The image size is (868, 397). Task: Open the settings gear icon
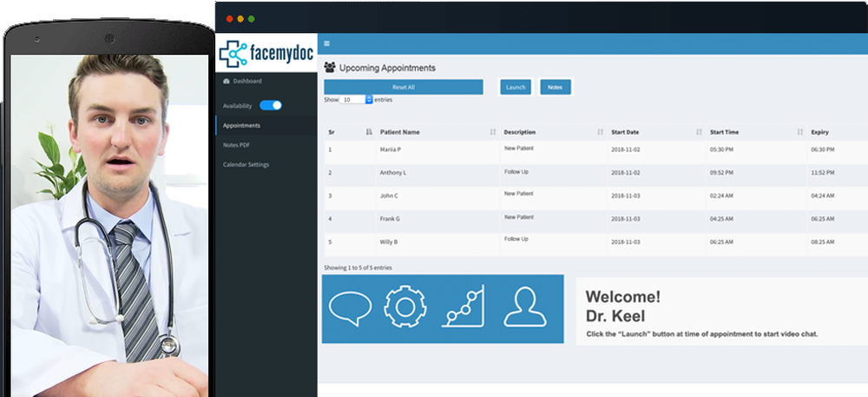coord(405,306)
